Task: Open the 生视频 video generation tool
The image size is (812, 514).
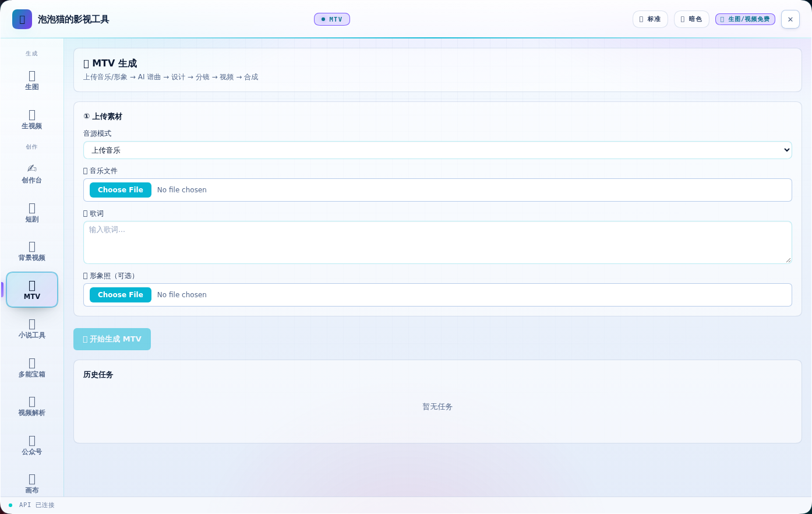Action: pos(32,119)
